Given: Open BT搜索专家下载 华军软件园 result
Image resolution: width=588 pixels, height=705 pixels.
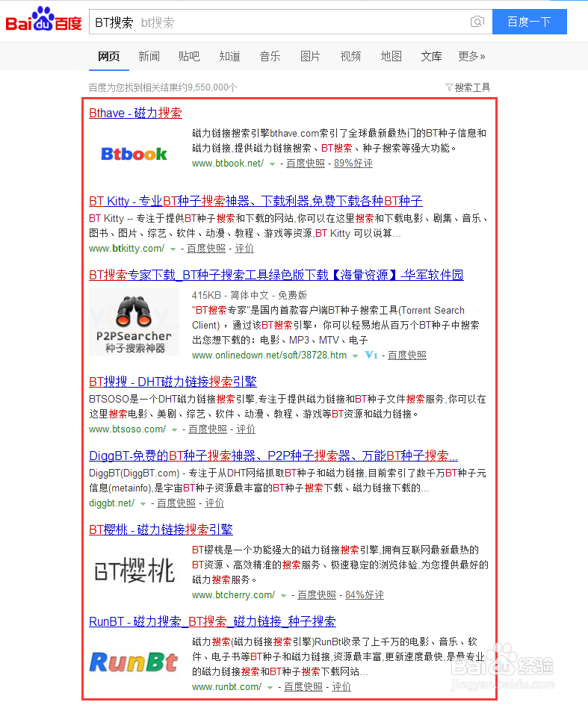Looking at the screenshot, I should (276, 275).
